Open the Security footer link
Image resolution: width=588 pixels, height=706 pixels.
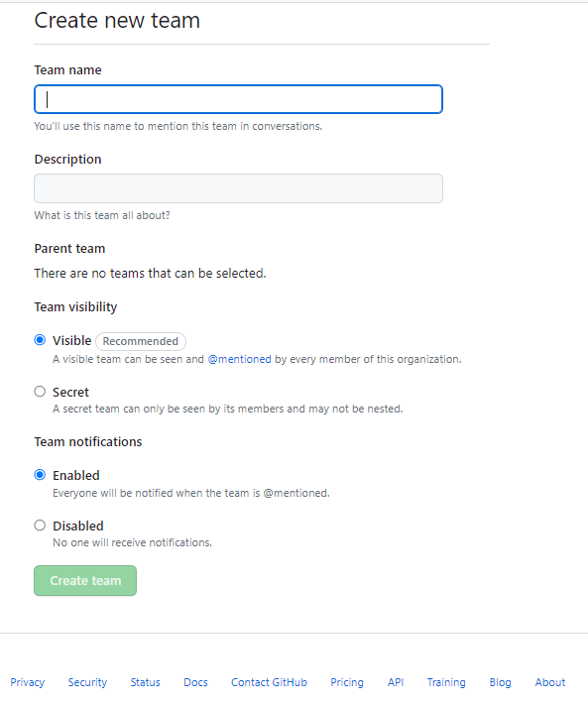(x=87, y=682)
